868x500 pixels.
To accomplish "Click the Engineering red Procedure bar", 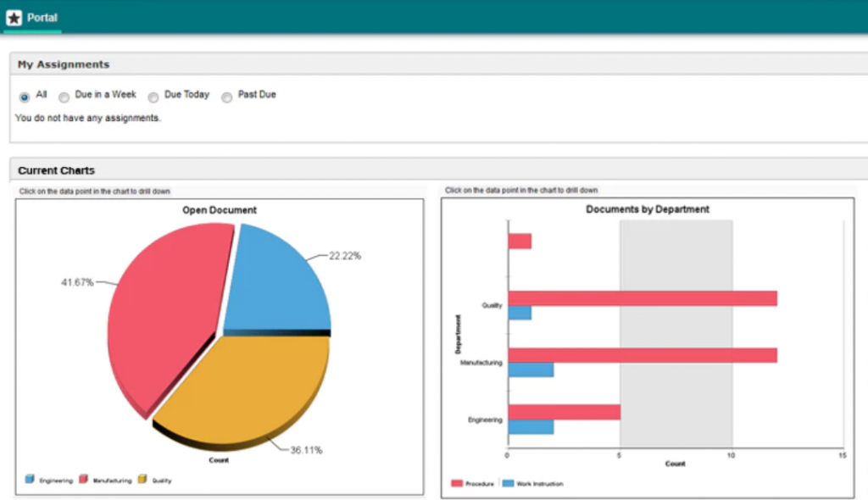I will tap(564, 412).
